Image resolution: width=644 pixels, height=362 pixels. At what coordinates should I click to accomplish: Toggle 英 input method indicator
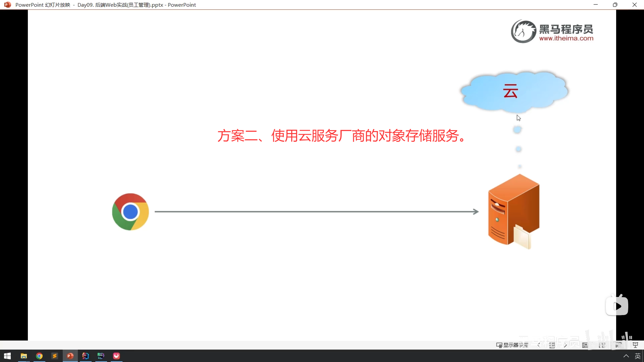[x=638, y=356]
